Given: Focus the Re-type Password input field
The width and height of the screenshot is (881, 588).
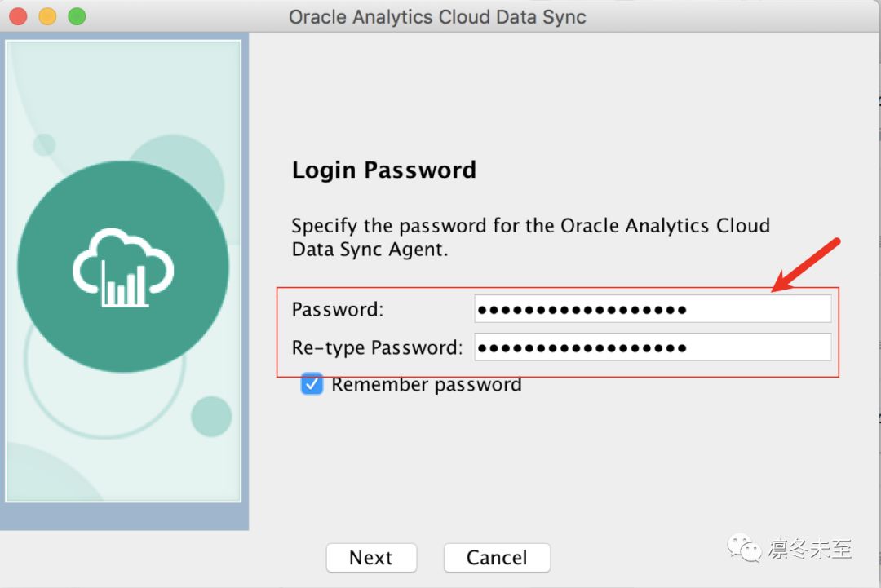Looking at the screenshot, I should 653,347.
